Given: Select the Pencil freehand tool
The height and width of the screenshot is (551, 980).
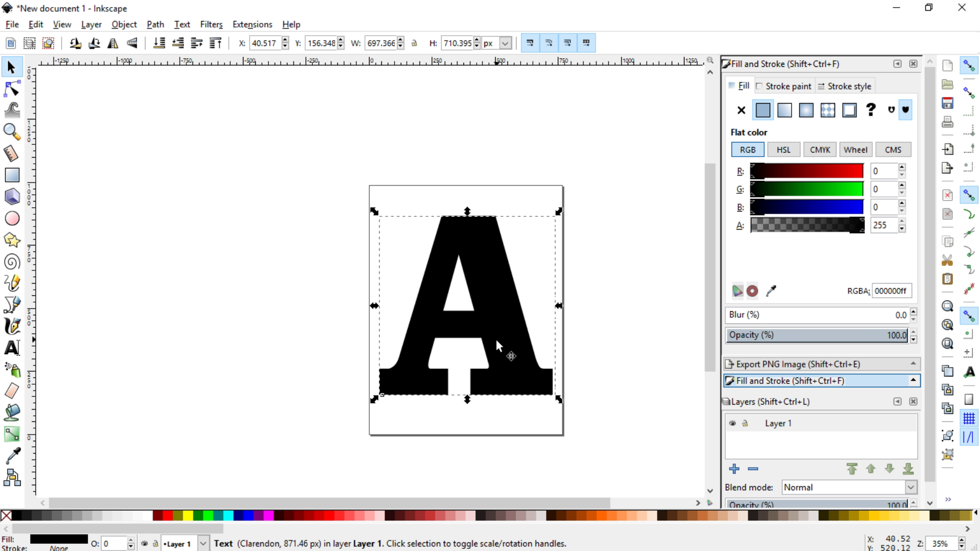Looking at the screenshot, I should pyautogui.click(x=11, y=283).
